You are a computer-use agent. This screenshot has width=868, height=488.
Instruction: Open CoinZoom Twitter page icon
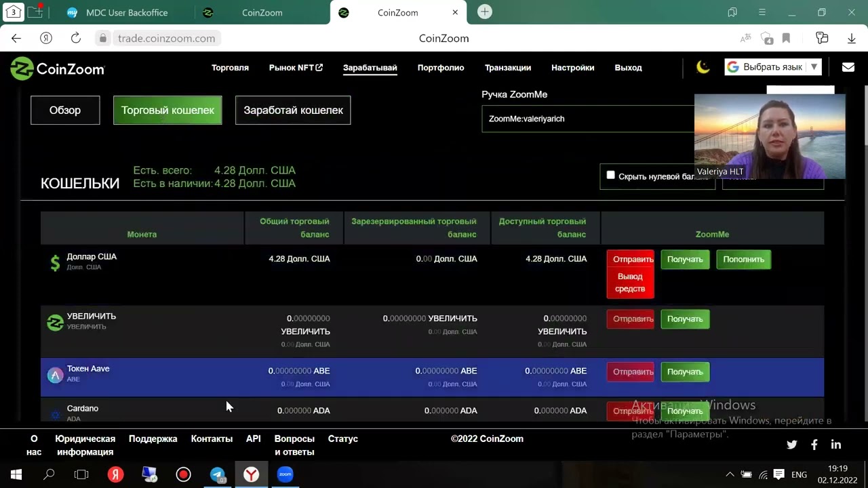791,445
